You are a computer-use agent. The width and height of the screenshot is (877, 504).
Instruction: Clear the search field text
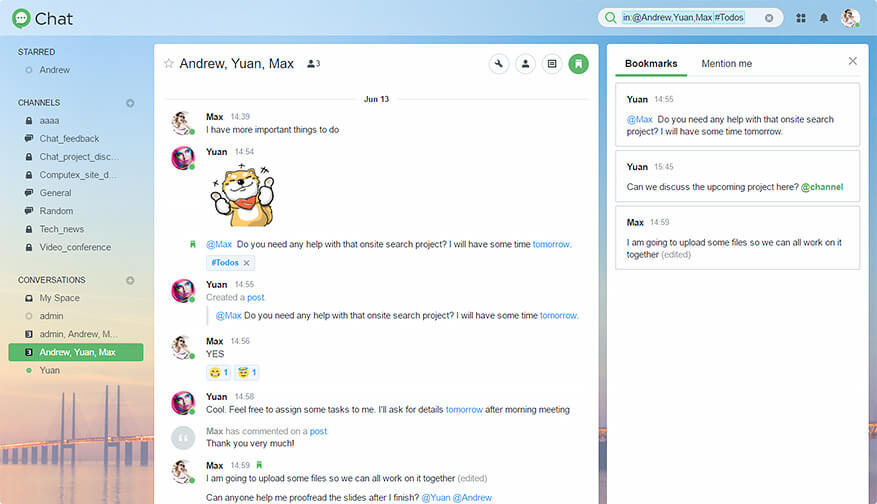(x=769, y=18)
